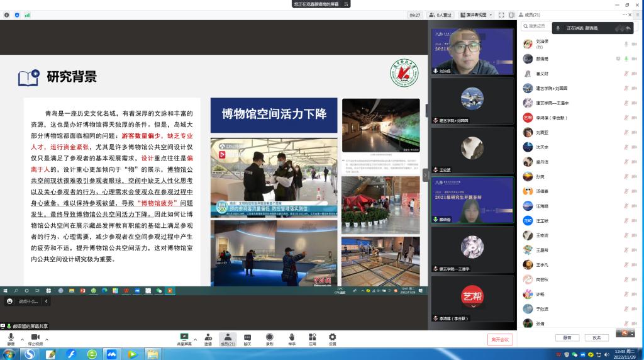644x360 pixels.
Task: Expand audio options arrow next to mute
Action: point(22,339)
